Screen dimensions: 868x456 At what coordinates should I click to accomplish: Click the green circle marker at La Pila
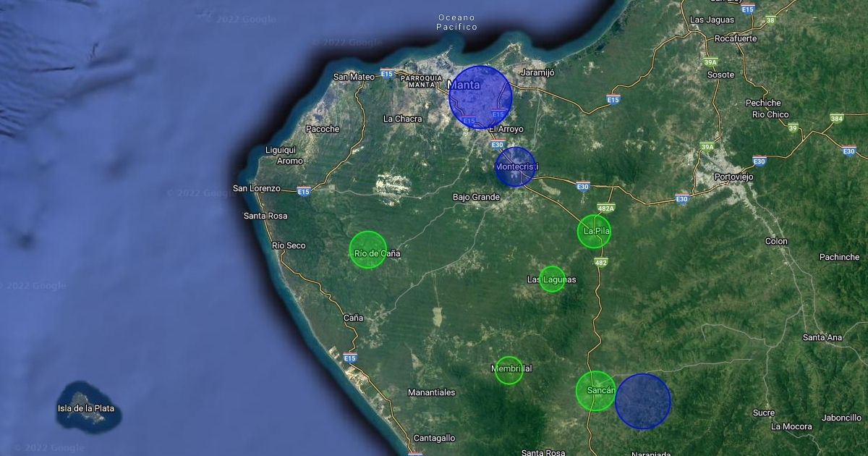[595, 231]
